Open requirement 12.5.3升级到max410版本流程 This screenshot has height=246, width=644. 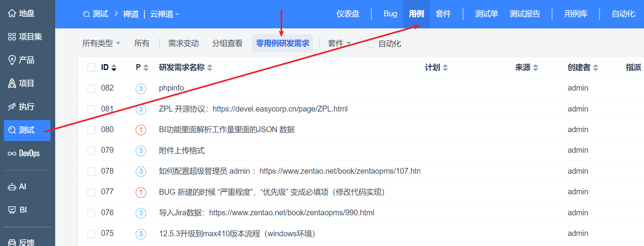237,234
